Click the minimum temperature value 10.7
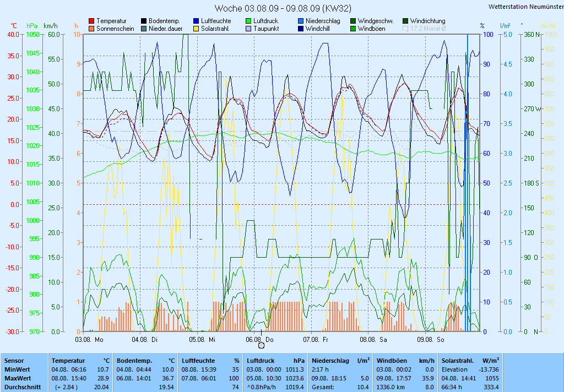This screenshot has width=564, height=392. point(103,370)
